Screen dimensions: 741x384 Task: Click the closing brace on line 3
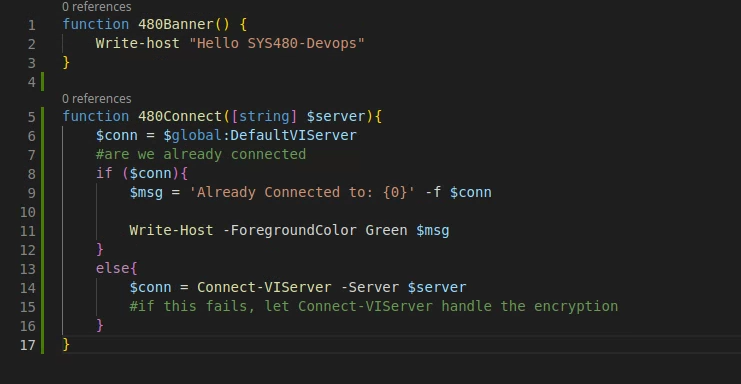(x=66, y=62)
